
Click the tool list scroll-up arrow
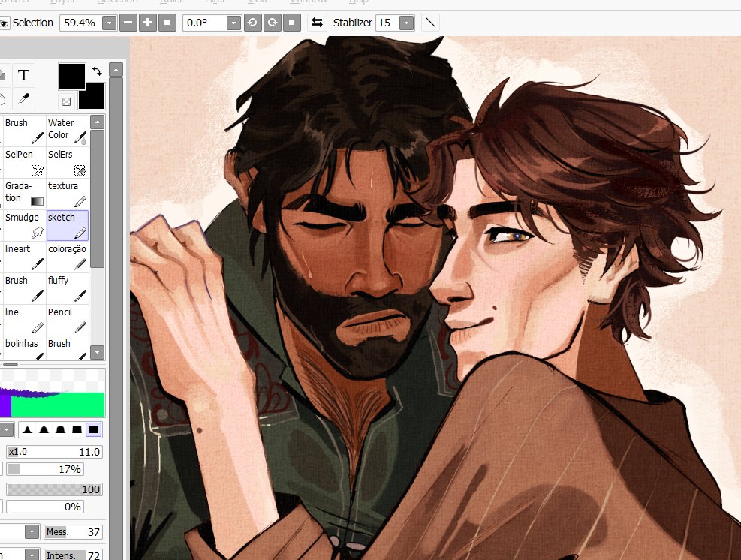tap(97, 122)
